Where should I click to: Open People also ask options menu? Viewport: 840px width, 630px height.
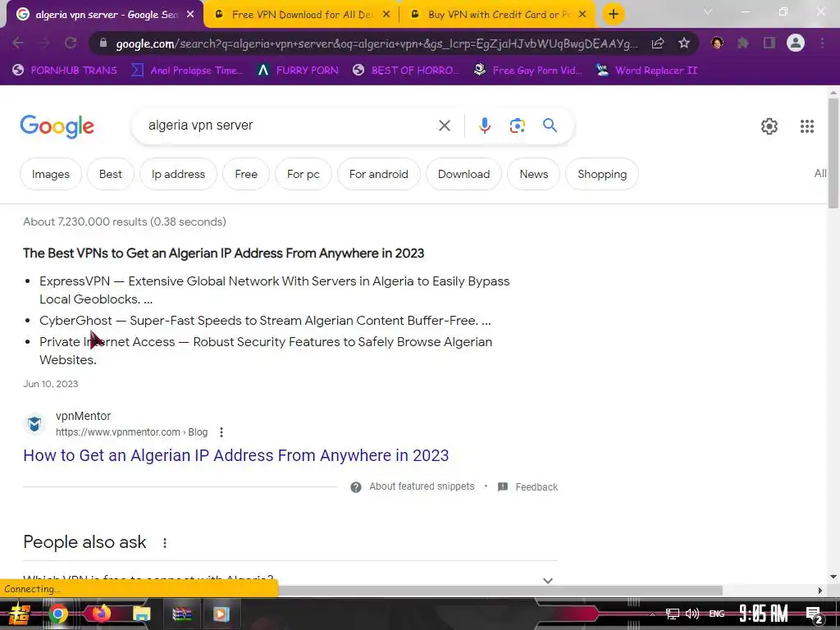165,543
